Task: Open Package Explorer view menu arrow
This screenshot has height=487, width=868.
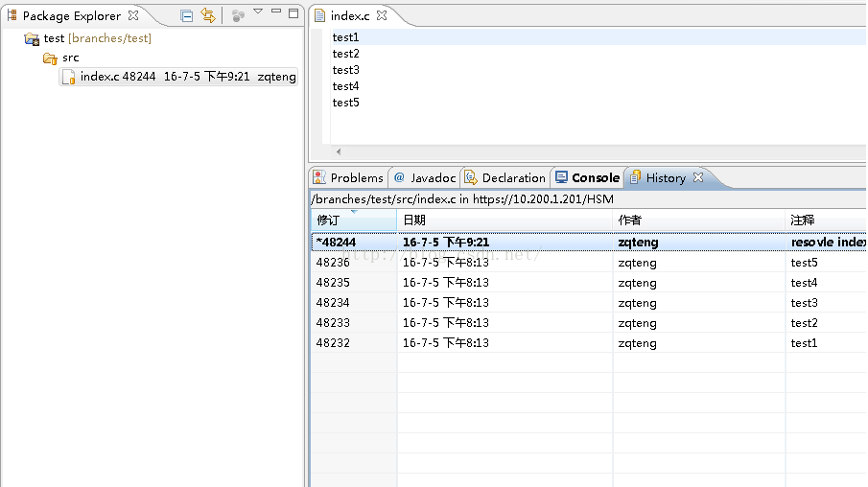Action: (x=258, y=12)
